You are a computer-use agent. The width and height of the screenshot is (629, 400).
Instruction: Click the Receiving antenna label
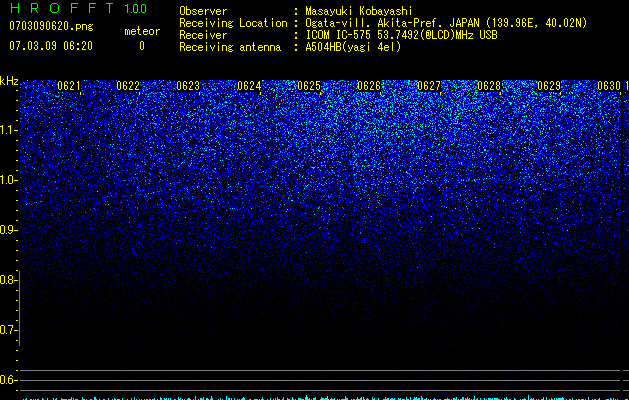point(230,47)
